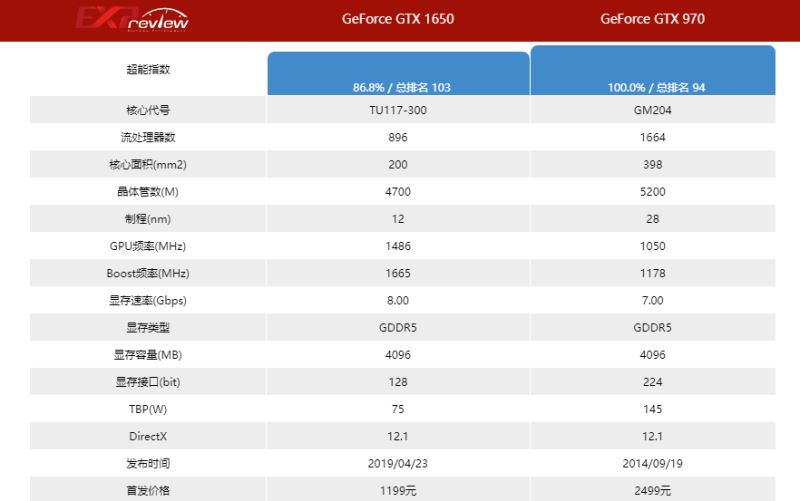
Task: Select the 8.00 memory speed value
Action: [398, 300]
